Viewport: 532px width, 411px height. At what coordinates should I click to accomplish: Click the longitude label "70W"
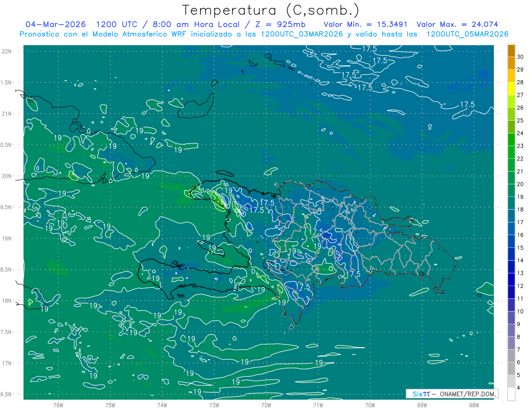(x=370, y=405)
